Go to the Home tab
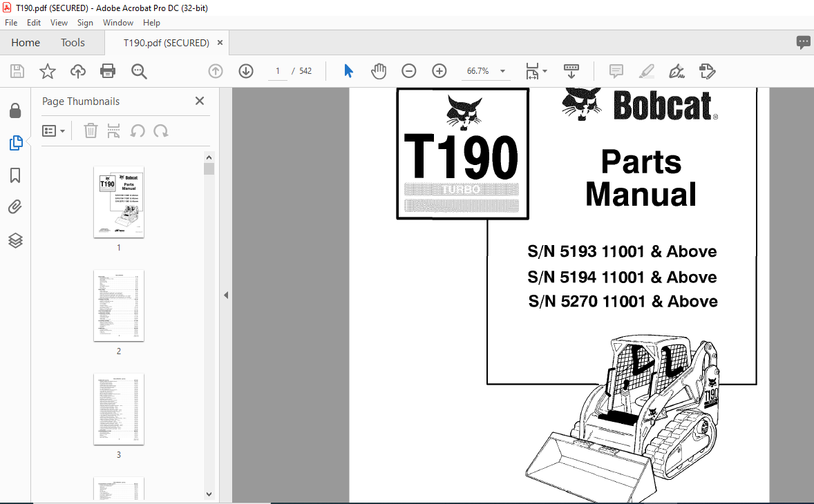Image resolution: width=814 pixels, height=504 pixels. tap(26, 43)
